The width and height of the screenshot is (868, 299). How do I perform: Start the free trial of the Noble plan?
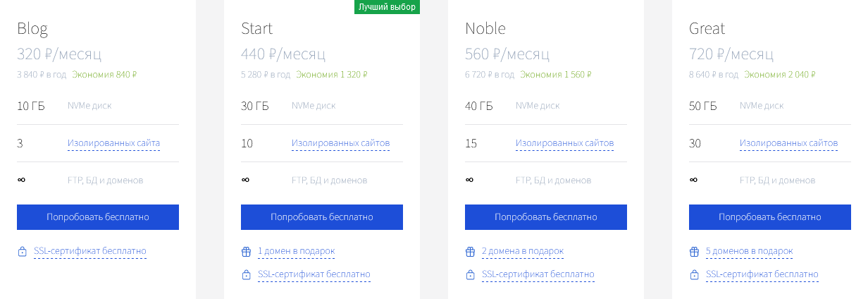click(x=546, y=217)
